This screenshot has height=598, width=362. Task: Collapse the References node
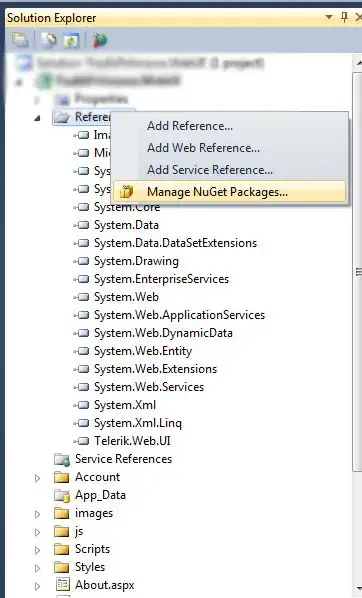pos(37,118)
